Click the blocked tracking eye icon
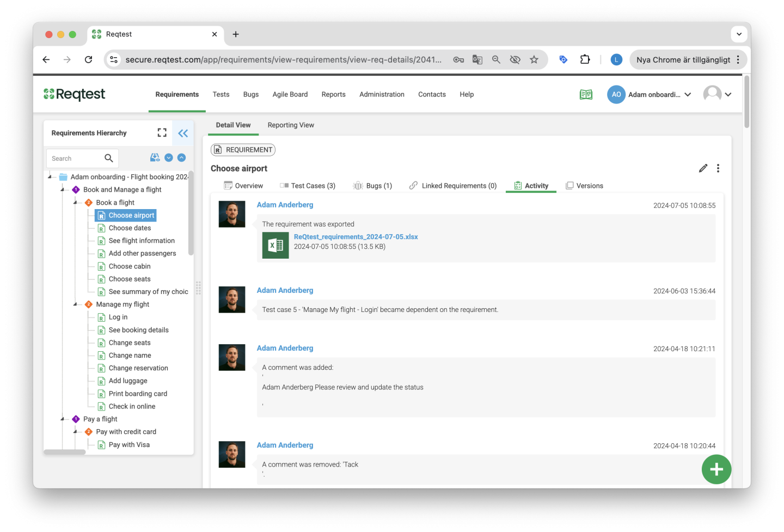 point(515,59)
